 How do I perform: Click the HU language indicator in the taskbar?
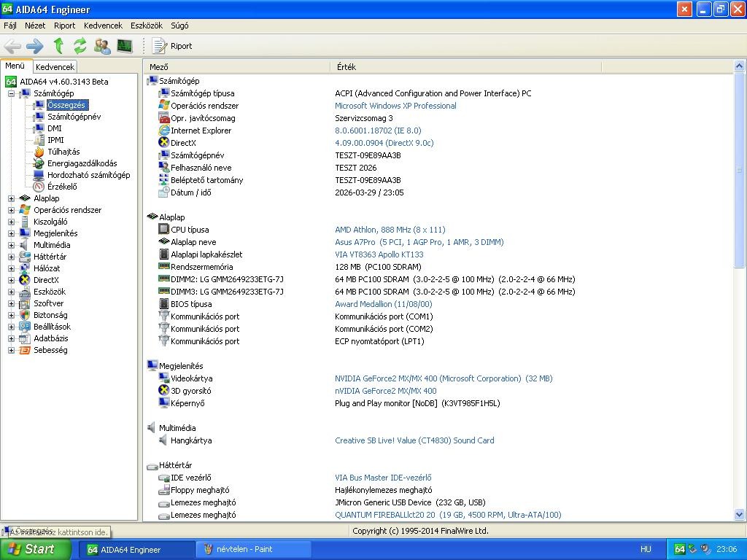coord(646,550)
